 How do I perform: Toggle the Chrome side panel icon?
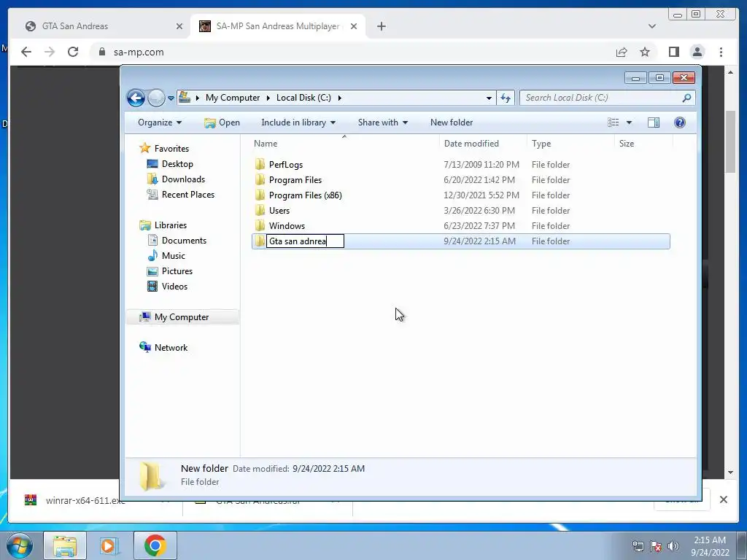673,52
